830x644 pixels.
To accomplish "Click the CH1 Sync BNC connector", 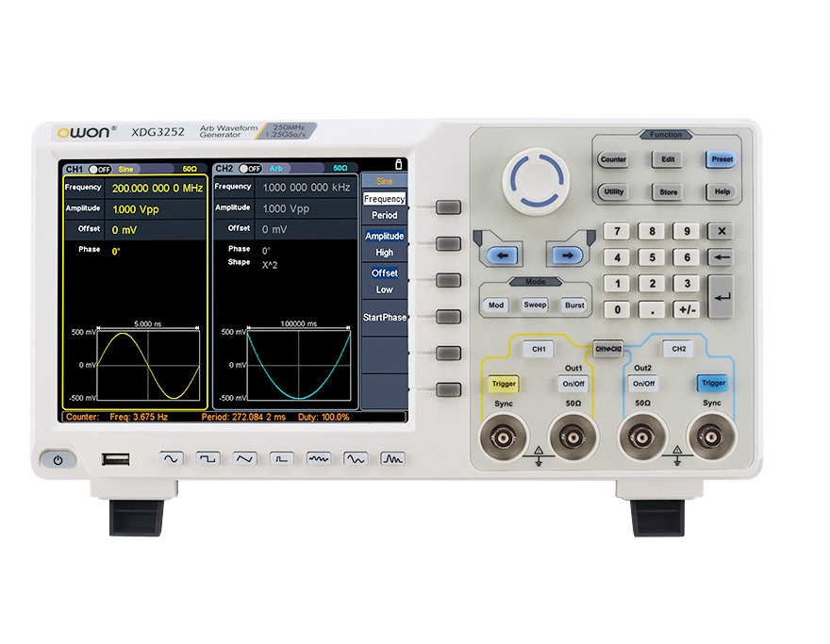I will click(503, 438).
